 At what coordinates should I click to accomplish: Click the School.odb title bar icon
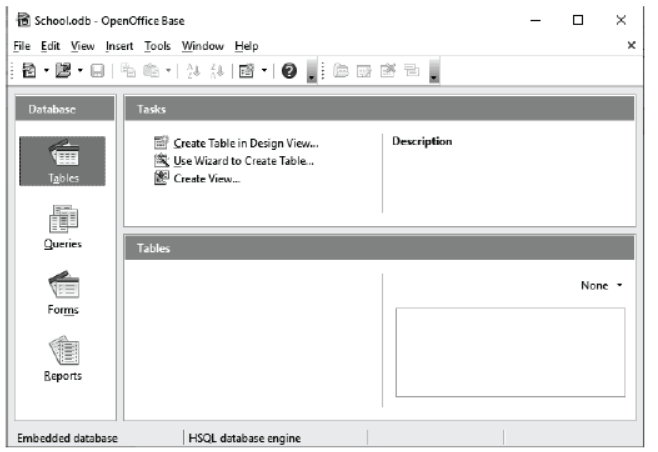tap(23, 20)
